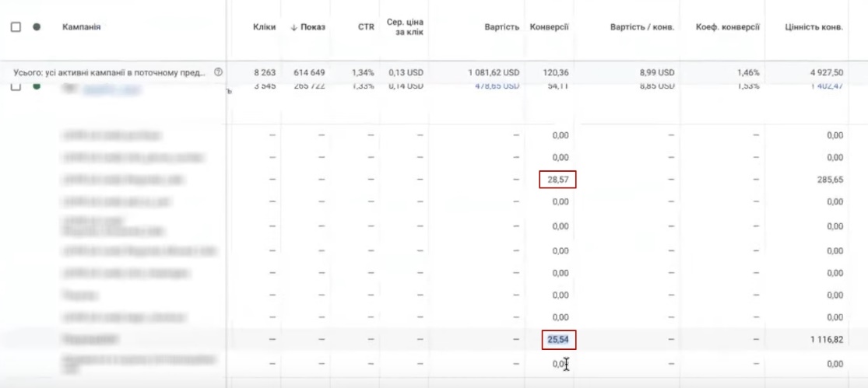
Task: Sort by Сер. ціна за клік column
Action: click(x=405, y=27)
